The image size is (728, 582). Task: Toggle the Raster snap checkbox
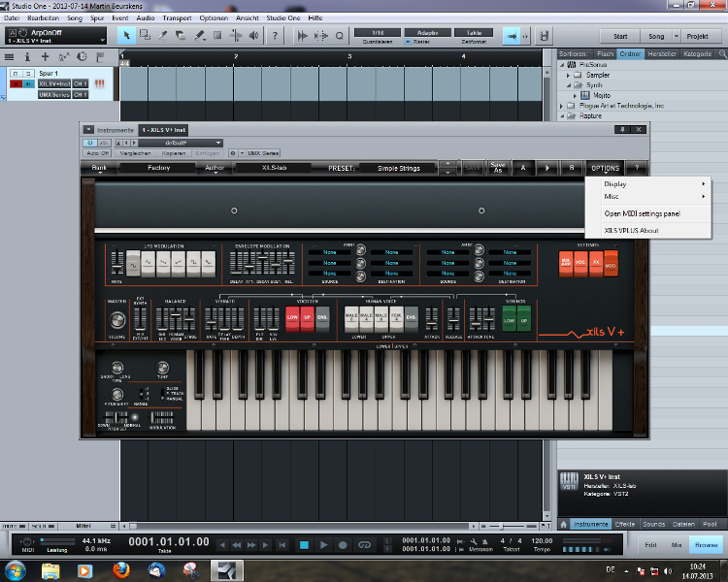(408, 42)
